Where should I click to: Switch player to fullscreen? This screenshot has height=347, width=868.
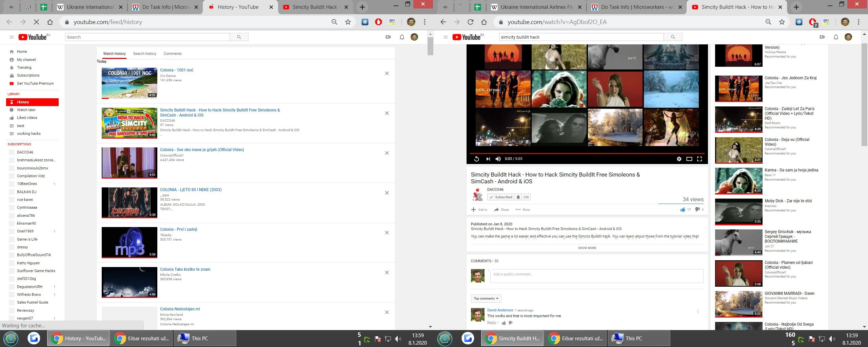699,159
